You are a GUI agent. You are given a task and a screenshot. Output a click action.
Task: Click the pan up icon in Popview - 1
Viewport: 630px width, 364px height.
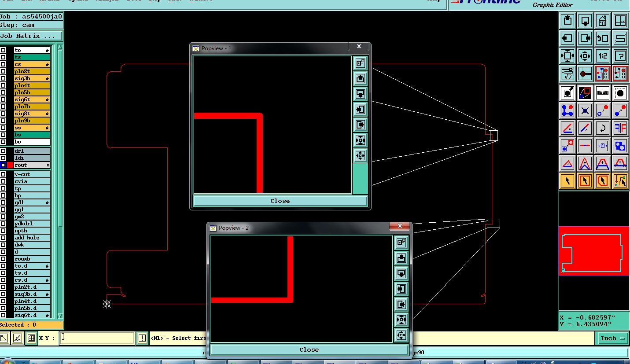[360, 79]
